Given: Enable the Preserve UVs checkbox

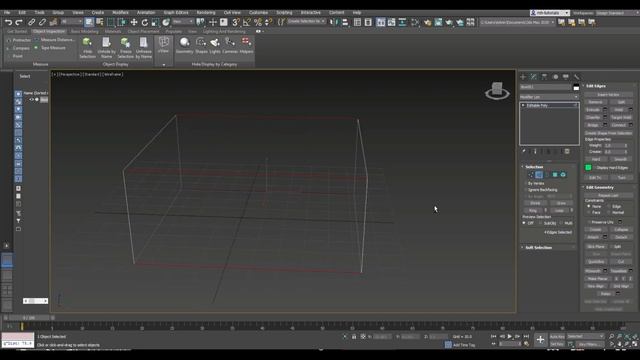Looking at the screenshot, I should (589, 222).
